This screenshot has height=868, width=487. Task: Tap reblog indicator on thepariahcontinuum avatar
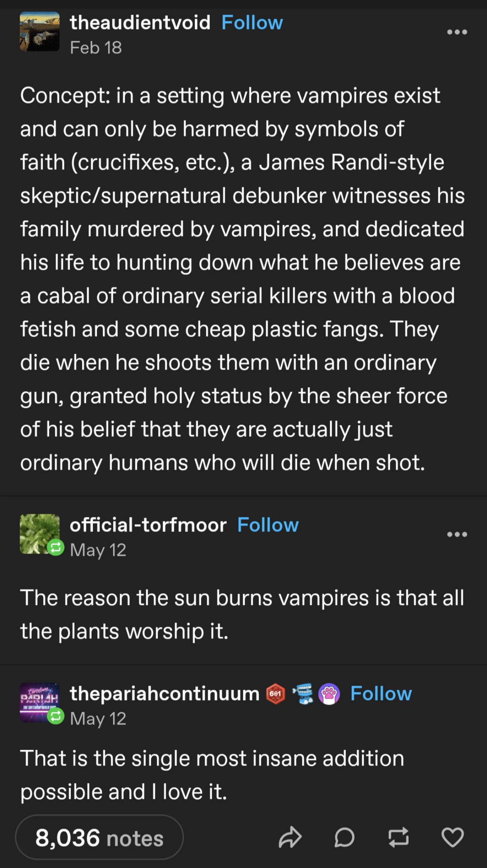(55, 716)
